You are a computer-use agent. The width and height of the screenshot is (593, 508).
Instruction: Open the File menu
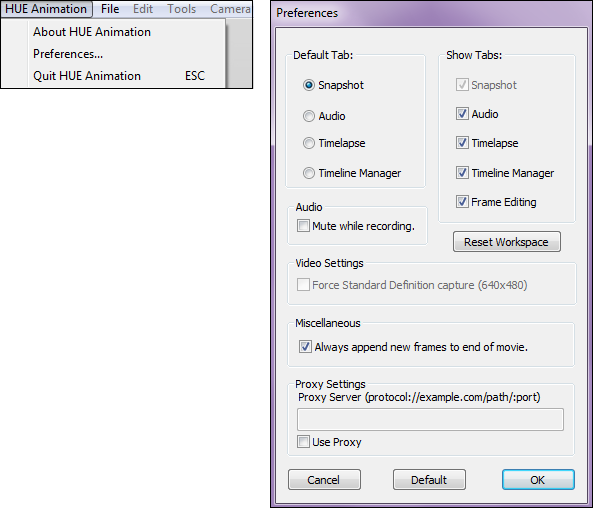tap(110, 9)
